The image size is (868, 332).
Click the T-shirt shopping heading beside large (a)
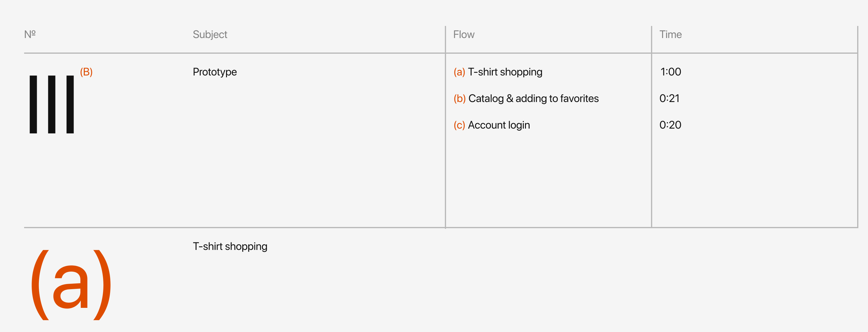(x=230, y=246)
